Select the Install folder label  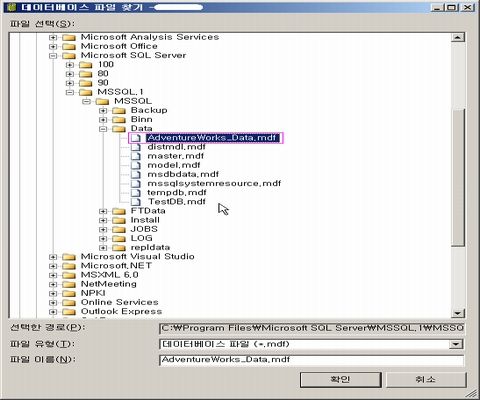145,220
